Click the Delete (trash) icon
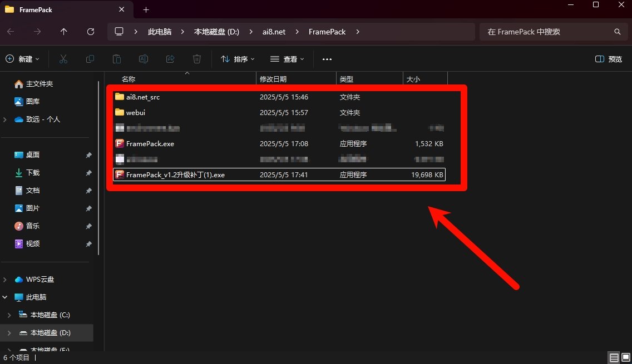Screen dimensions: 632x364 coord(196,59)
